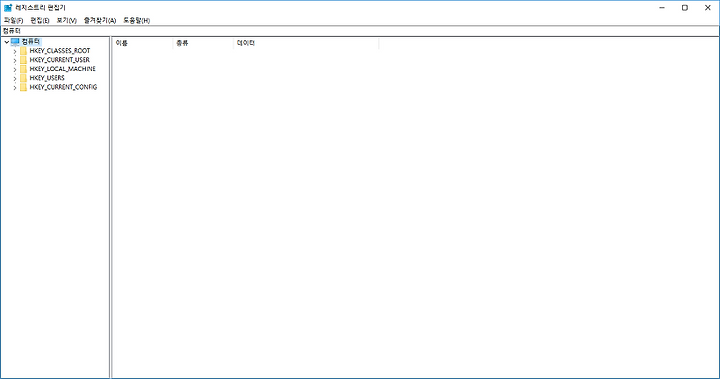This screenshot has width=720, height=379.
Task: Select the HKEY_USERS label
Action: coord(47,78)
